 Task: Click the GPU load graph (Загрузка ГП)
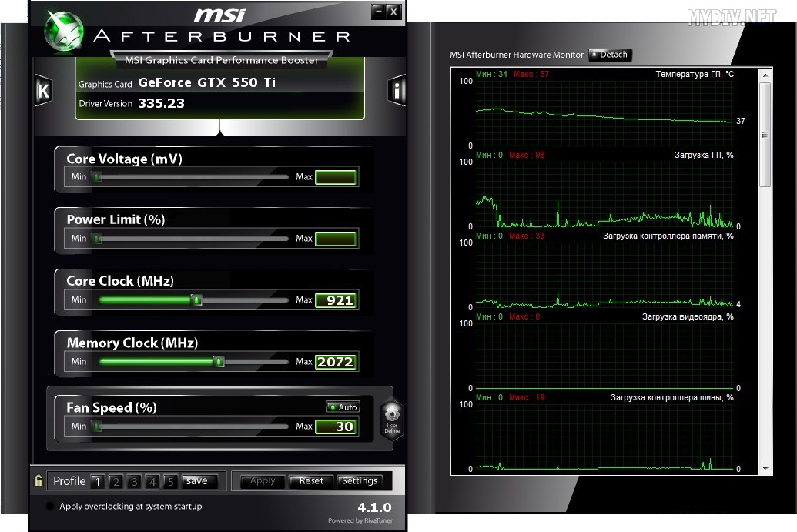coord(604,194)
